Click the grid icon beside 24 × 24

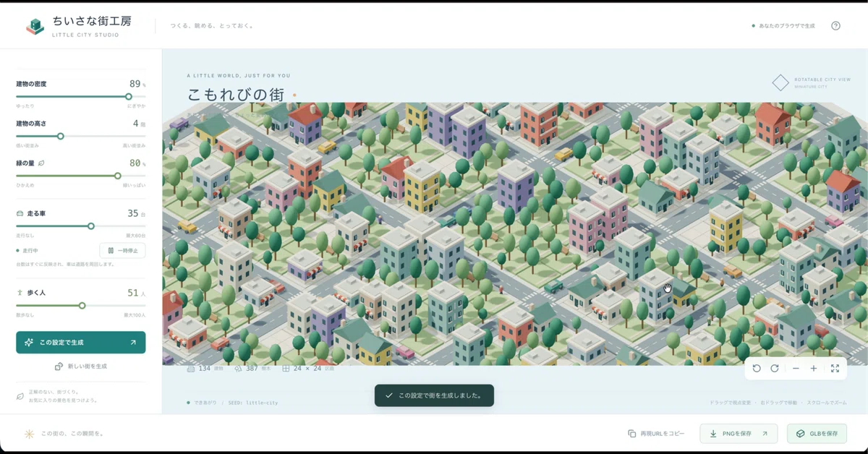coord(286,369)
